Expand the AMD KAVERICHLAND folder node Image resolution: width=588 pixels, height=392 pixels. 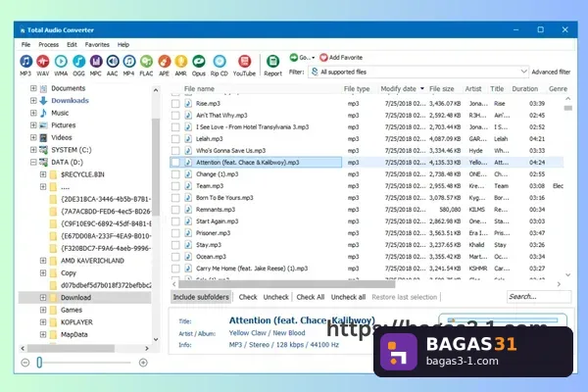pyautogui.click(x=43, y=261)
